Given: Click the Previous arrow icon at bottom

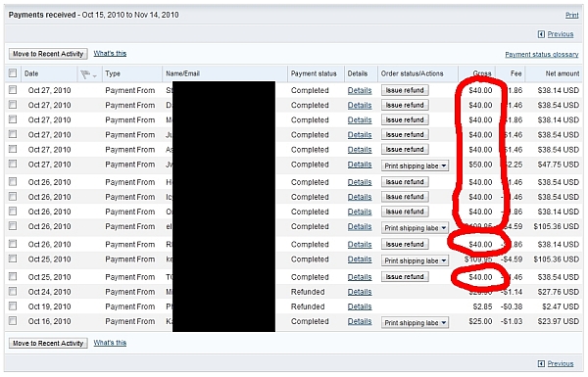Looking at the screenshot, I should (541, 363).
